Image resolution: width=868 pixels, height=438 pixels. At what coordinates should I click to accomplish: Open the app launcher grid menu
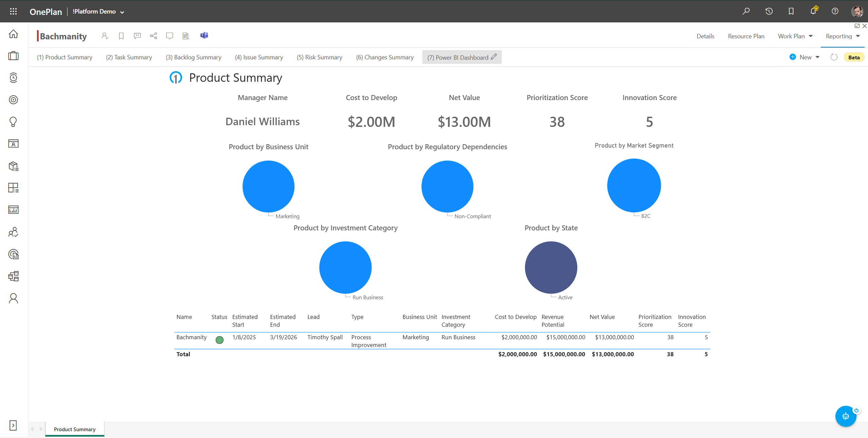point(13,12)
